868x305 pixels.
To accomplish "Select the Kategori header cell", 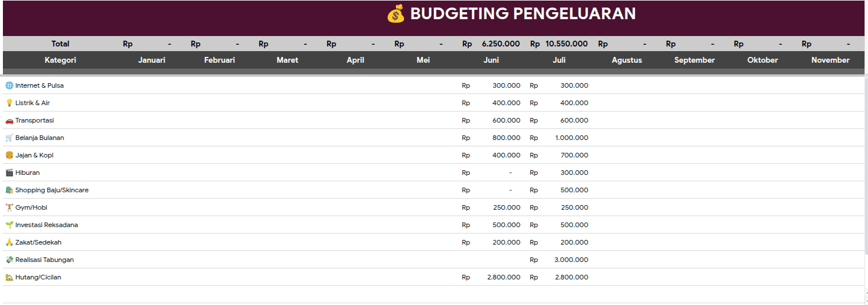I will pyautogui.click(x=60, y=60).
